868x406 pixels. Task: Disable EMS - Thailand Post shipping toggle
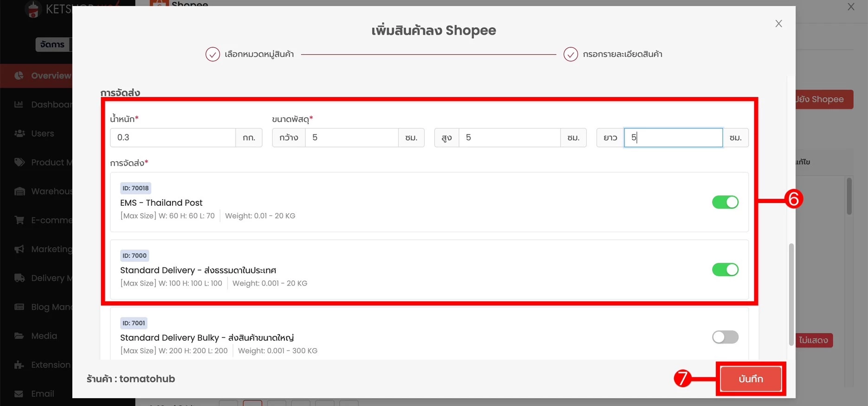click(x=725, y=202)
